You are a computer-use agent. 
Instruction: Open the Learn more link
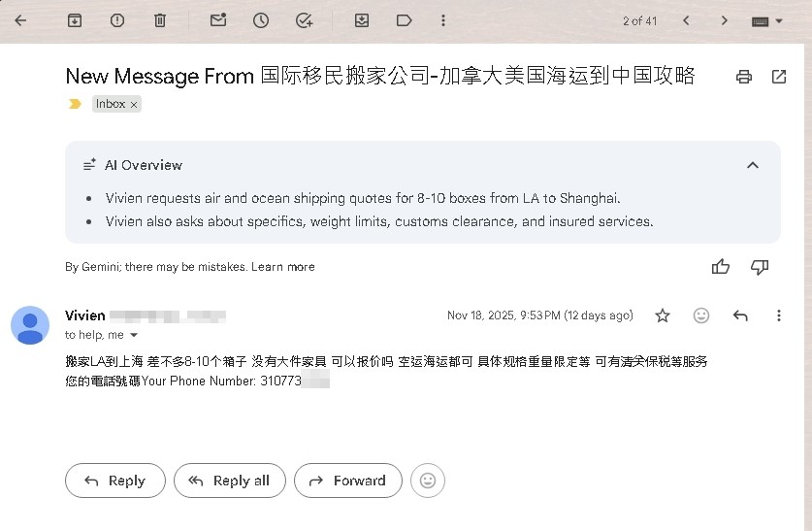point(282,267)
